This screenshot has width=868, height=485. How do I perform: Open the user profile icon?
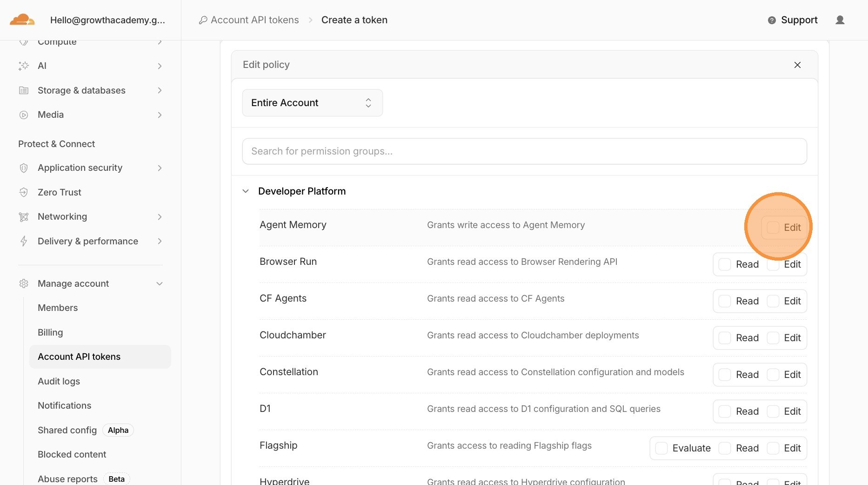[840, 20]
